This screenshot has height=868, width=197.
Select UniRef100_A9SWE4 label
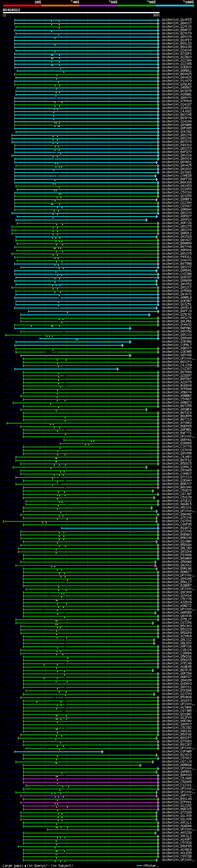point(177,410)
